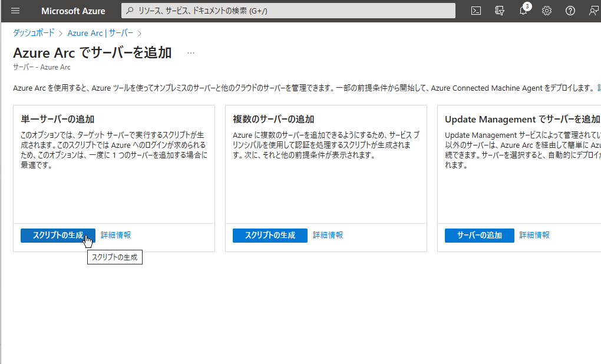Open 詳細情報 link in the Update Management card

(534, 235)
